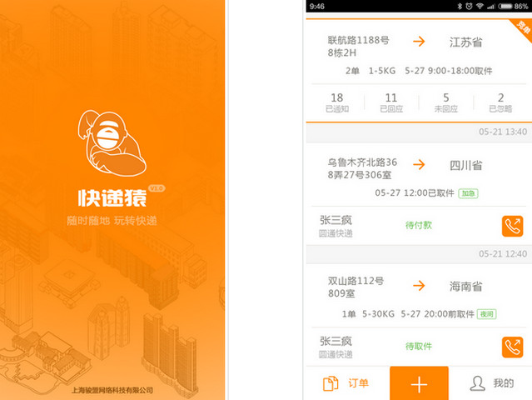Click the 快递猿 app title
532x400 pixels.
112,197
